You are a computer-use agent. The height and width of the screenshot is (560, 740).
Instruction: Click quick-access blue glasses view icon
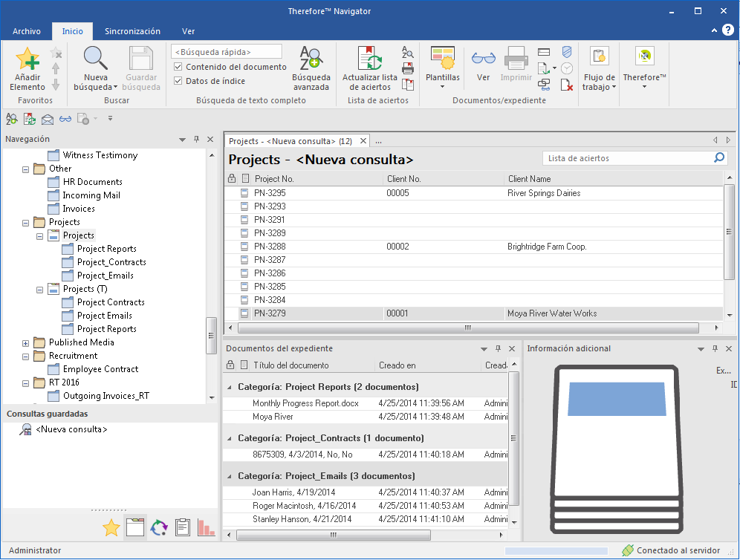[65, 119]
